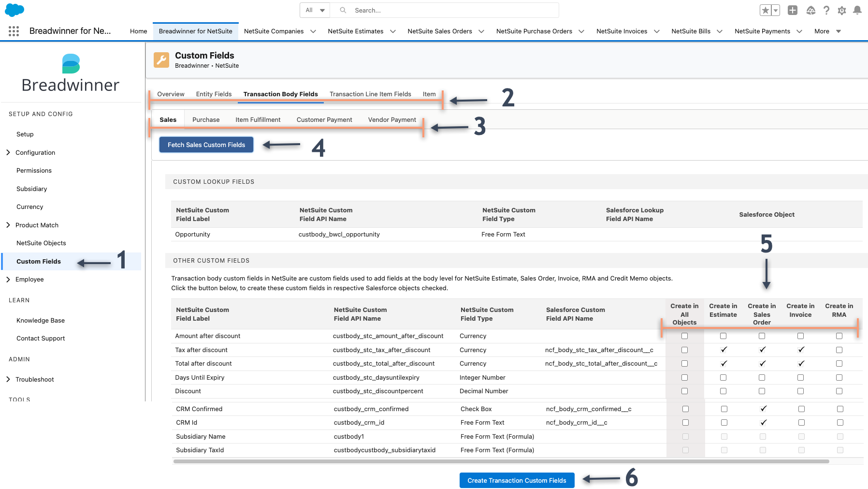868x489 pixels.
Task: Open the More navigation menu
Action: click(827, 31)
